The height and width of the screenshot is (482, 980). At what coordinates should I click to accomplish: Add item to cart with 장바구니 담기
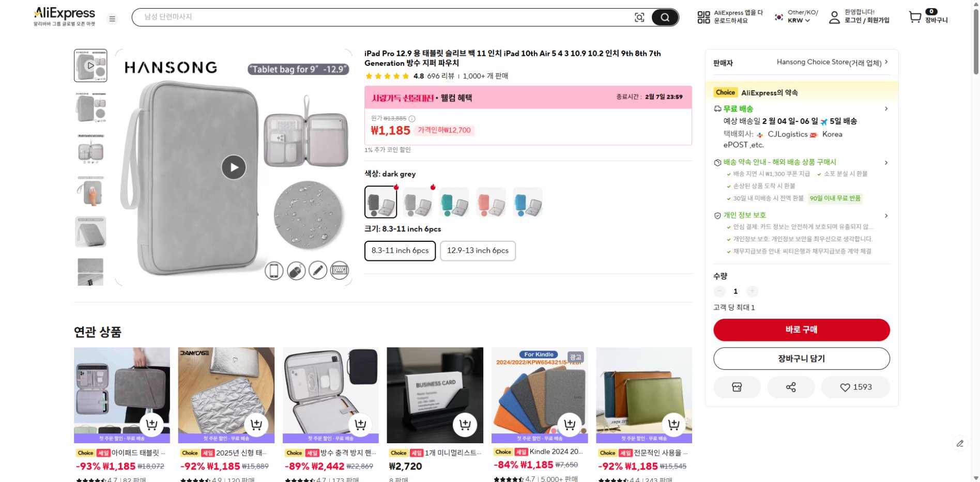point(801,358)
